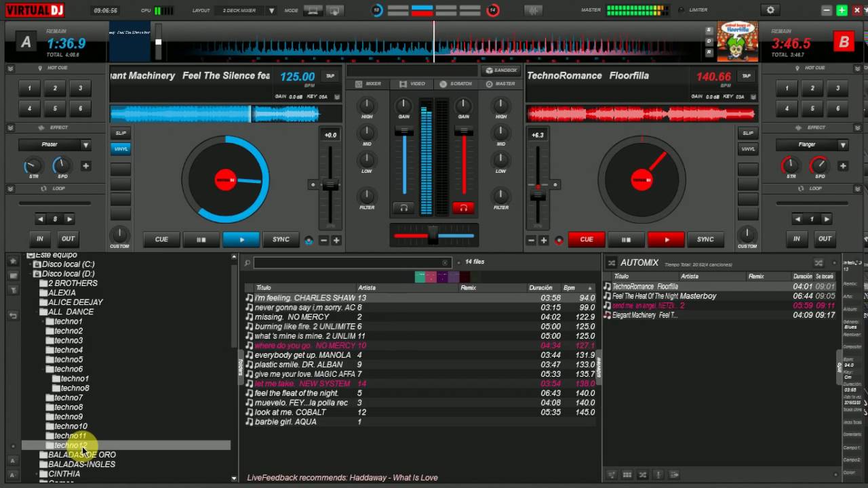The image size is (868, 488).
Task: Collapse deck A EFFECT section
Action: pyautogui.click(x=10, y=127)
